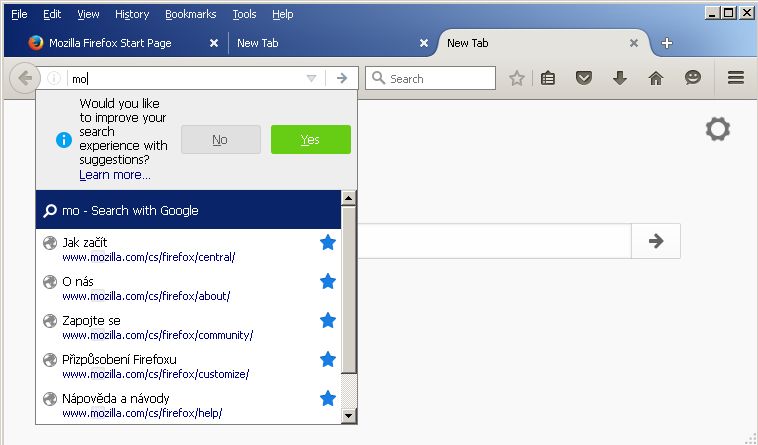The width and height of the screenshot is (758, 445).
Task: Click bookmark star on 'O nás' row
Action: coord(328,281)
